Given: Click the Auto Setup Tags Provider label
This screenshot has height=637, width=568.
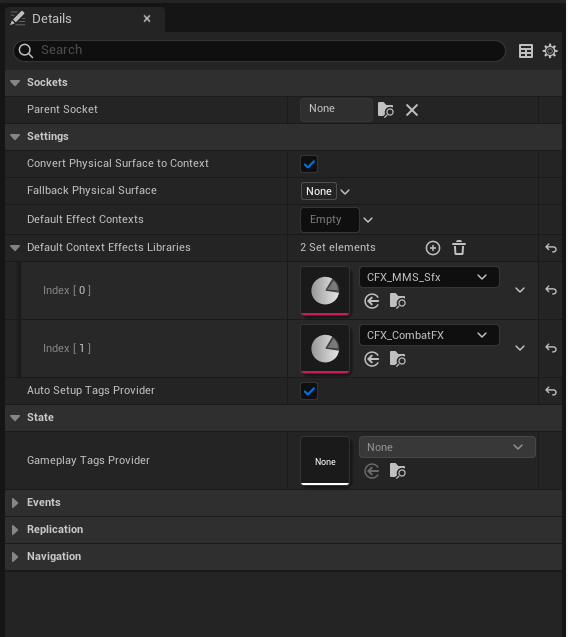Looking at the screenshot, I should click(x=91, y=391).
